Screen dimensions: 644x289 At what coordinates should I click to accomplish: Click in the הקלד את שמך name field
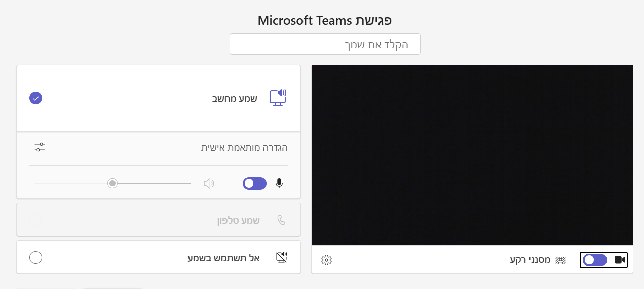(x=325, y=44)
